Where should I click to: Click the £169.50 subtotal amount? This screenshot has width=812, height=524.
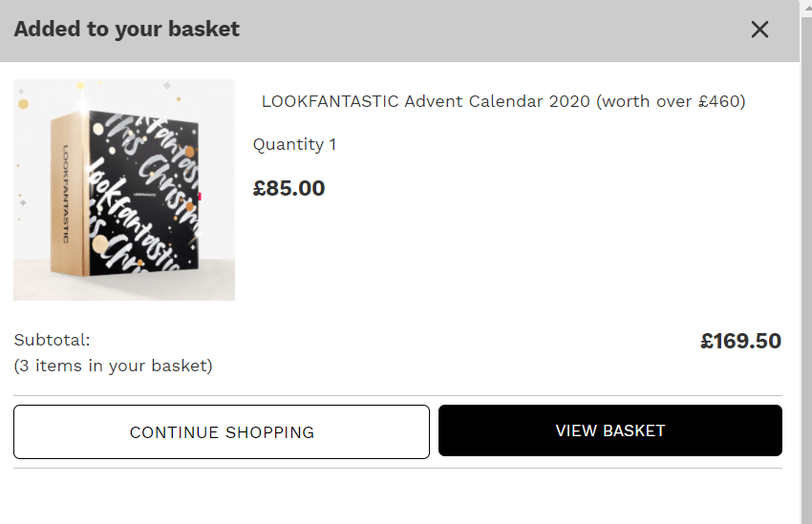(x=740, y=341)
